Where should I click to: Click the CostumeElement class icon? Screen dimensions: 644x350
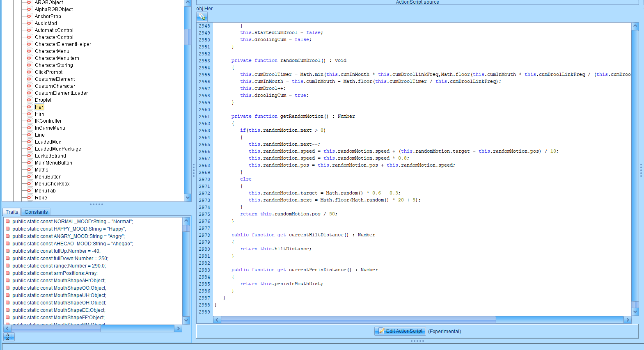pos(29,79)
